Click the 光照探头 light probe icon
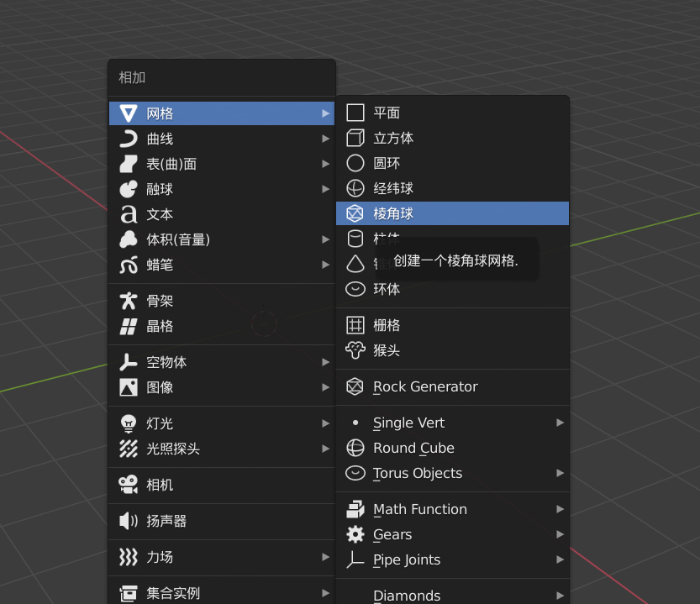Screen dimensions: 700x604 pyautogui.click(x=128, y=449)
